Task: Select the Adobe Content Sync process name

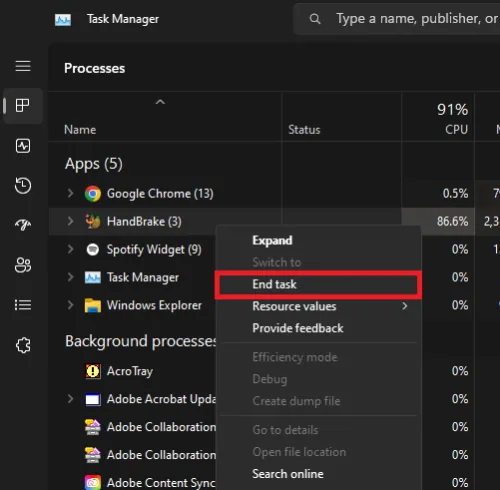Action: click(161, 483)
